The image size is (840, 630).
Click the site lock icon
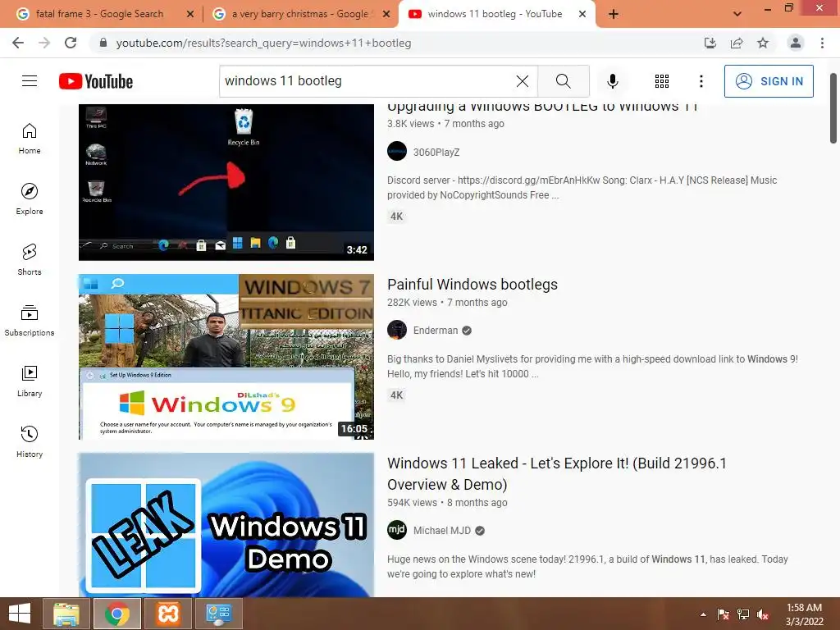[103, 43]
